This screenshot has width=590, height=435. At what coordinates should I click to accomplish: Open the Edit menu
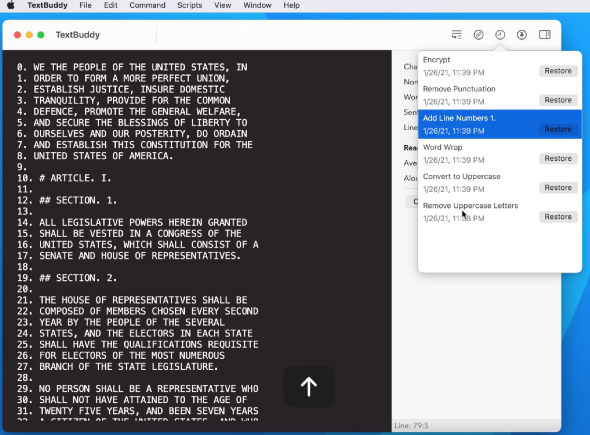(111, 5)
